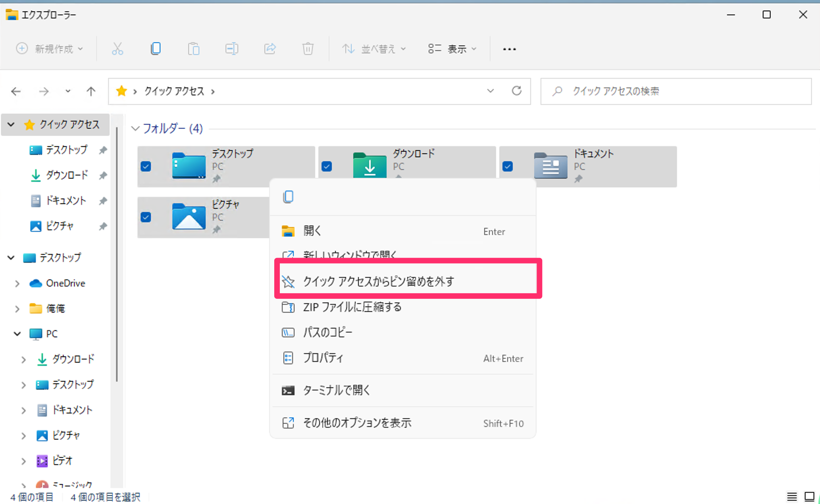The height and width of the screenshot is (504, 820).
Task: Uncheck the ダウンロード folder checkbox
Action: point(327,166)
